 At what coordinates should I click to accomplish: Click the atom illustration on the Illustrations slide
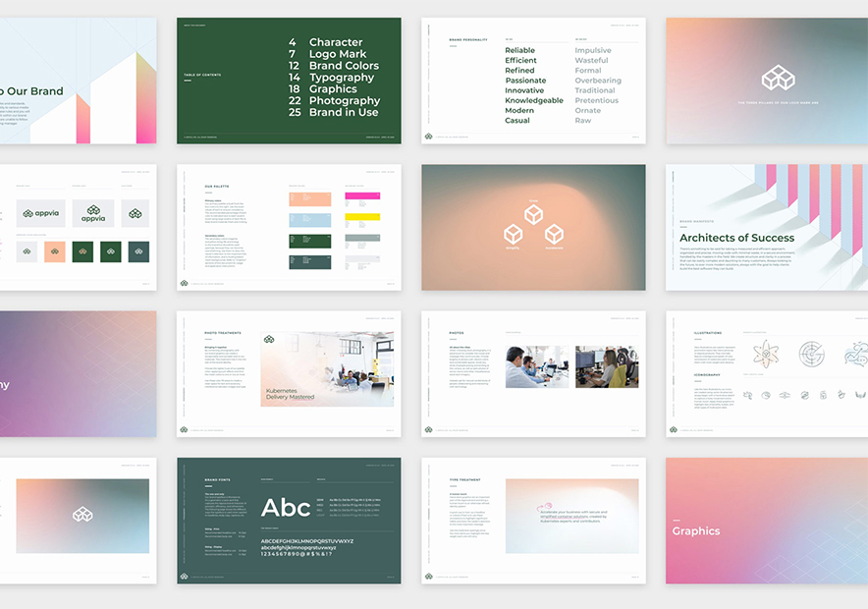click(x=766, y=355)
